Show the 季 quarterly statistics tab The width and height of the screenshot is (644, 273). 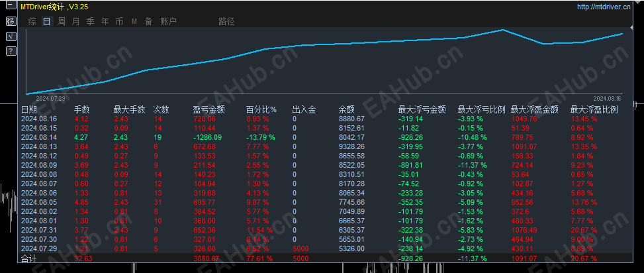point(91,21)
